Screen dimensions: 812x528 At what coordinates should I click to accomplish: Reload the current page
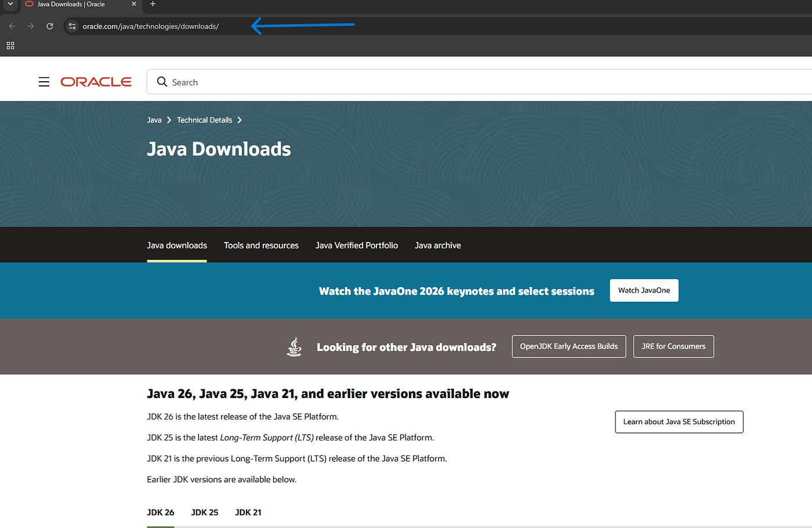(x=50, y=26)
